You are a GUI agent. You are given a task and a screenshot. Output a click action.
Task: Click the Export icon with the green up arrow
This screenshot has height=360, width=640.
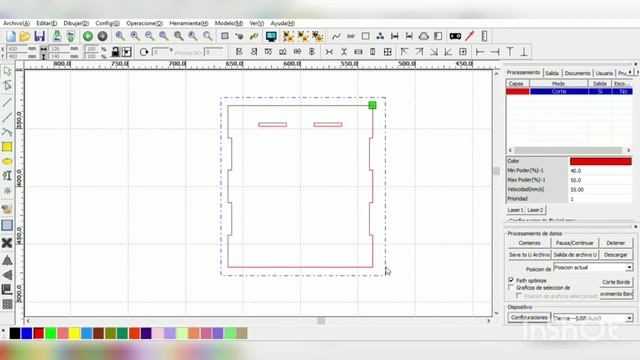(71, 36)
